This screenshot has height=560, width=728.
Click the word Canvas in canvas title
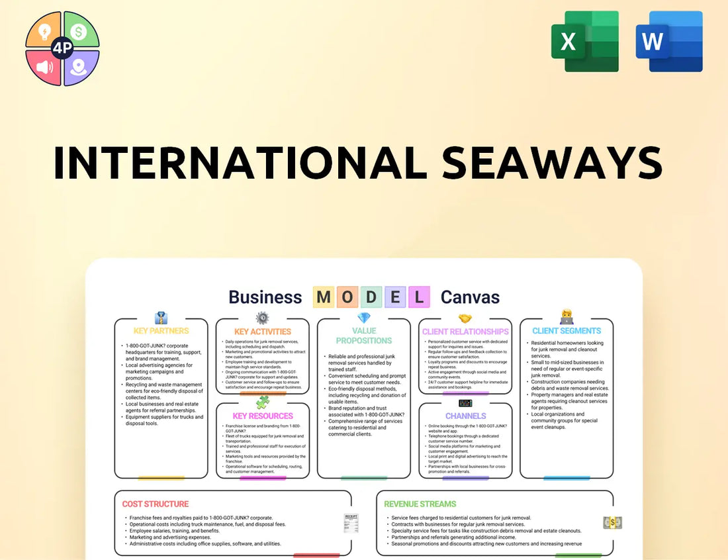tap(470, 297)
